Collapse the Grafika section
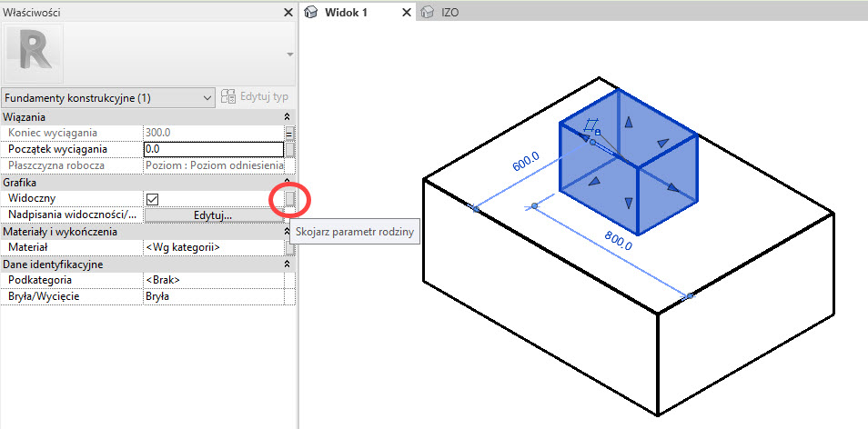The height and width of the screenshot is (429, 868). coord(288,183)
